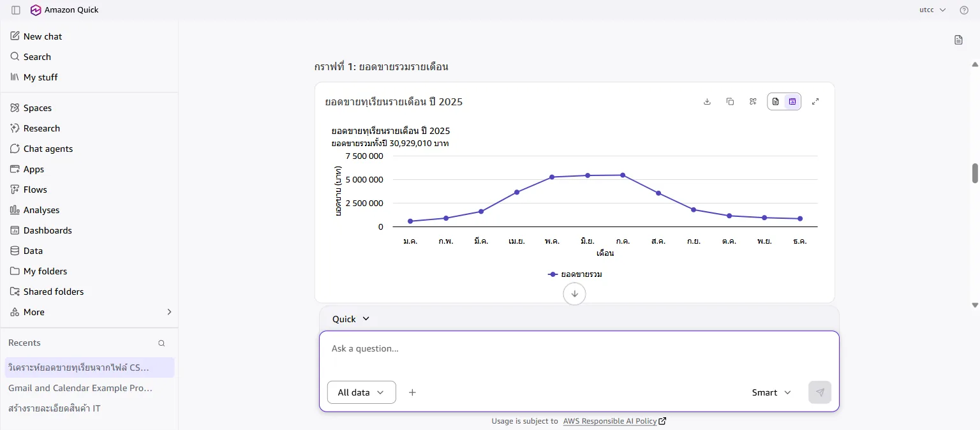Expand the chart to full screen
980x430 pixels.
815,101
